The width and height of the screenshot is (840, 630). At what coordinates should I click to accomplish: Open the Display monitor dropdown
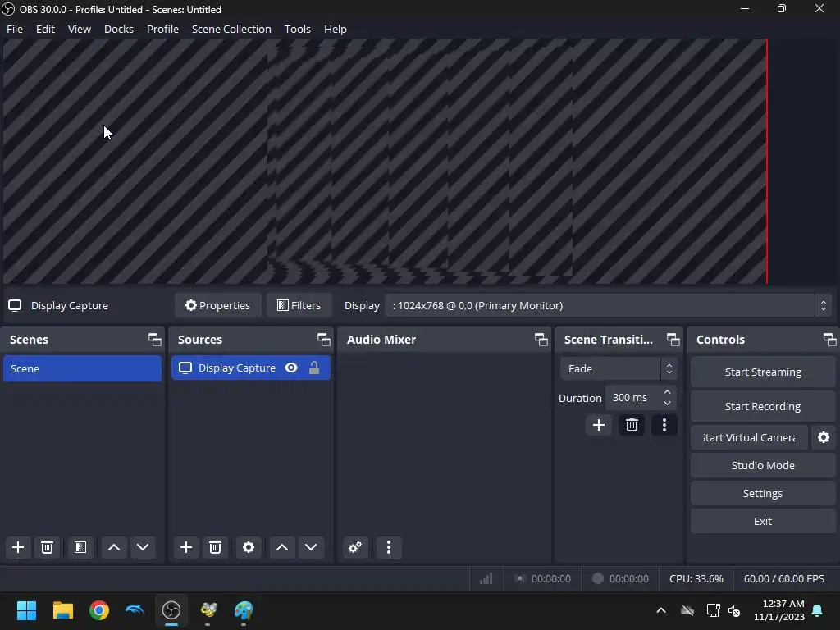(609, 305)
